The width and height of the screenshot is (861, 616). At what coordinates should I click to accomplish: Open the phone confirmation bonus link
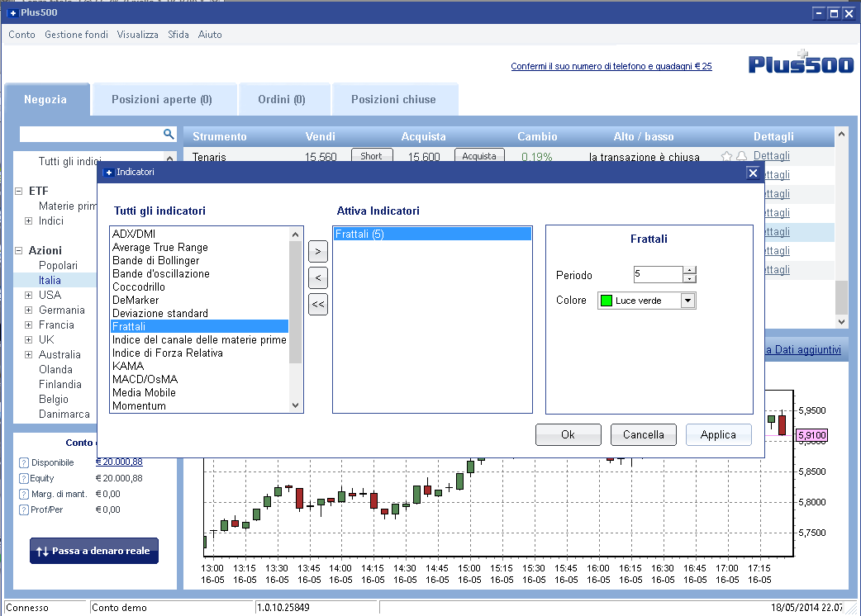(611, 66)
